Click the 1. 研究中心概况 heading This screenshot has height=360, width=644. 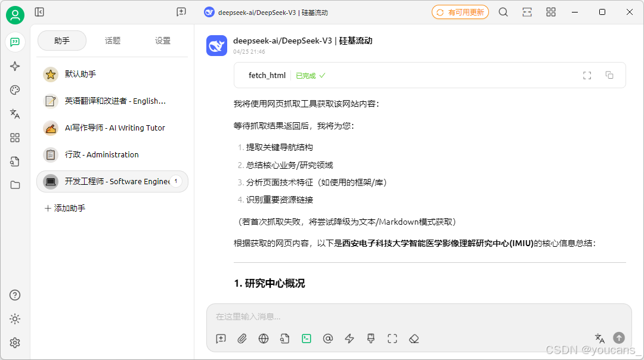tap(270, 284)
